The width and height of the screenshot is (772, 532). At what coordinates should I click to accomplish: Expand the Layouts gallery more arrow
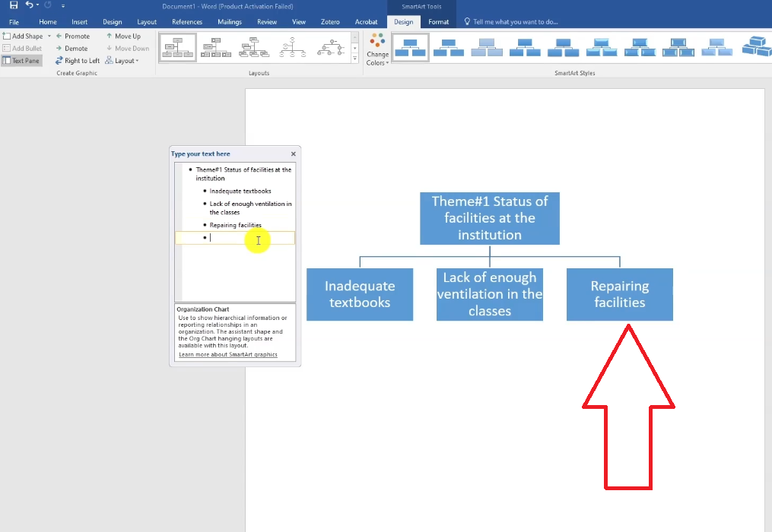[x=354, y=59]
